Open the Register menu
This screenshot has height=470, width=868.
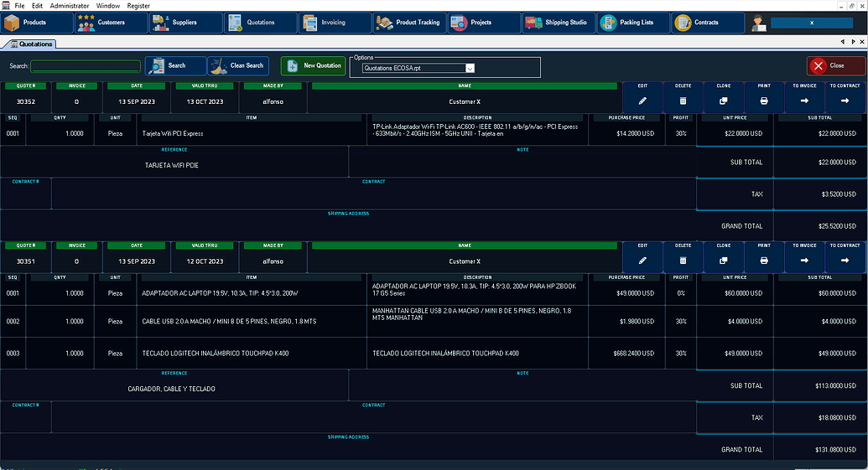pos(138,6)
